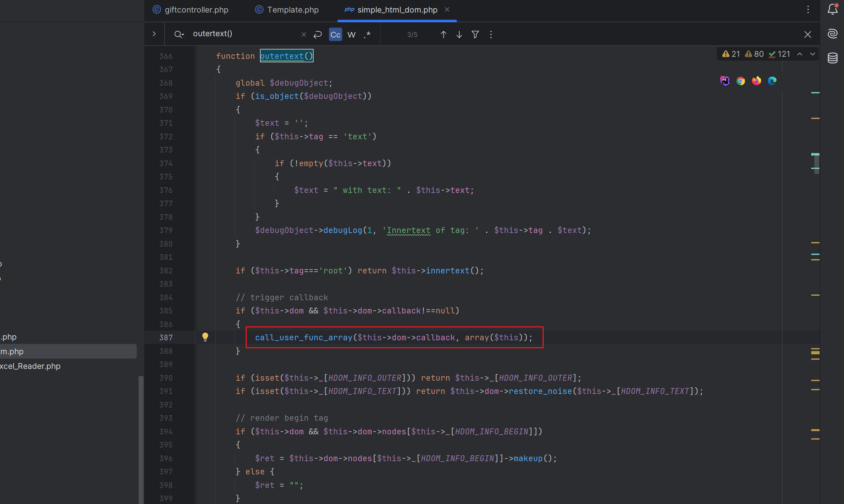Select the highlighted m.php file

pyautogui.click(x=68, y=351)
